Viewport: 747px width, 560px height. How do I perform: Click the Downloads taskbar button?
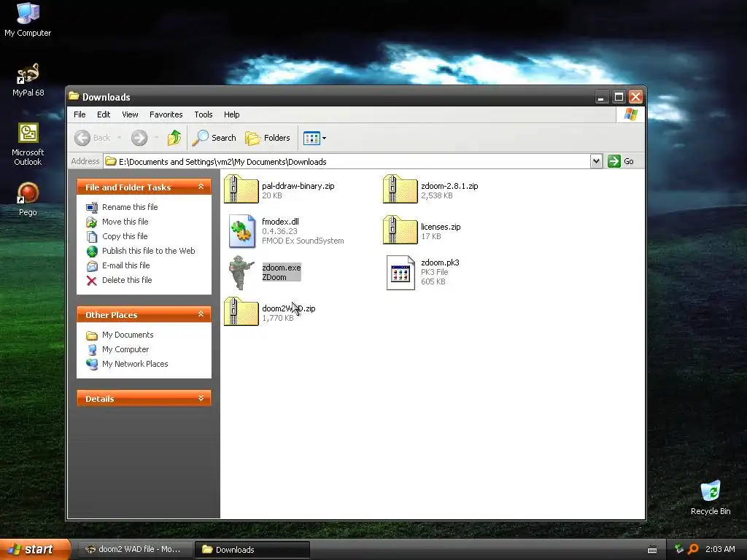(252, 550)
